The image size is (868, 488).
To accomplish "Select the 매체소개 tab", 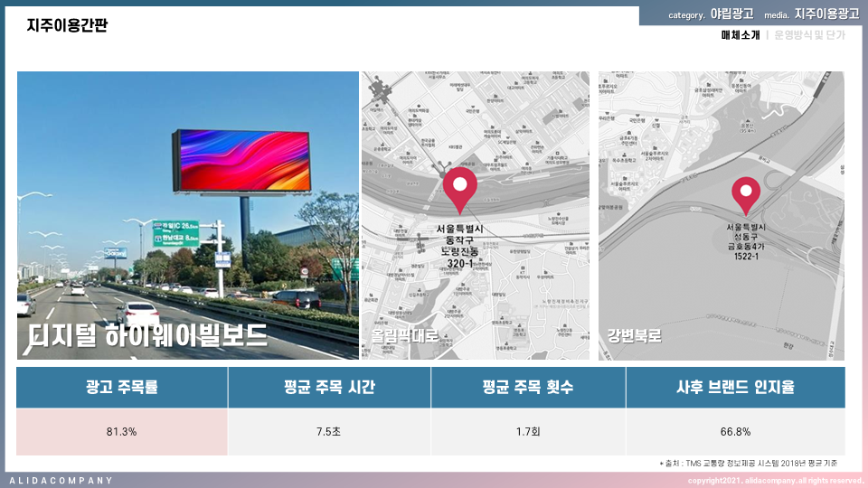I will tap(740, 35).
